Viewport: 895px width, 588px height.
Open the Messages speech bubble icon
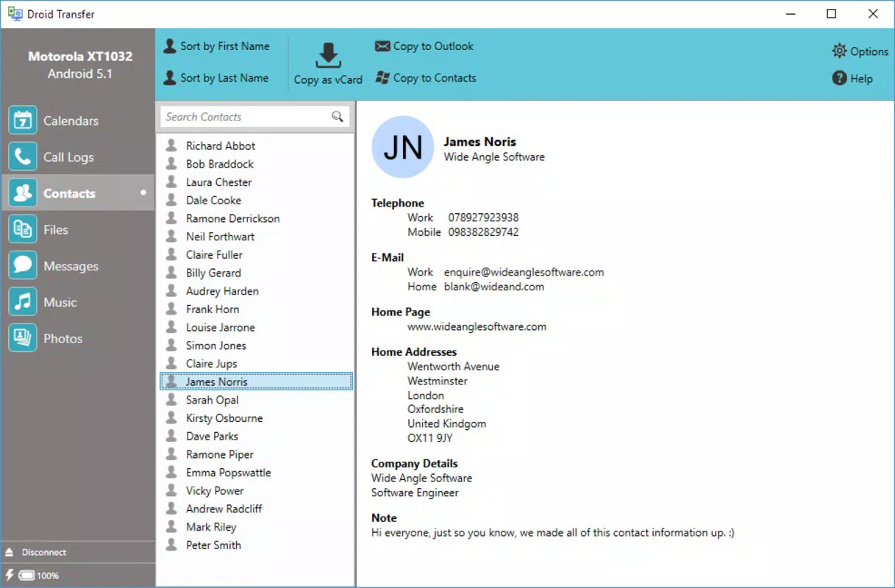coord(23,265)
